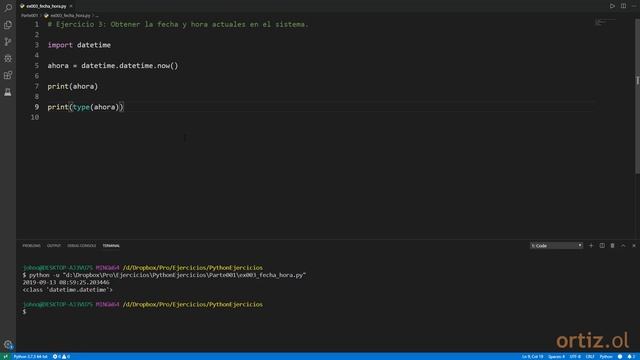
Task: Open the Source Control view
Action: pos(8,42)
